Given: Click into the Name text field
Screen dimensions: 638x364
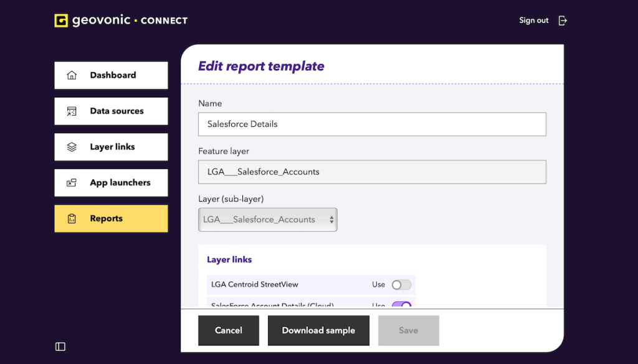Looking at the screenshot, I should coord(372,124).
